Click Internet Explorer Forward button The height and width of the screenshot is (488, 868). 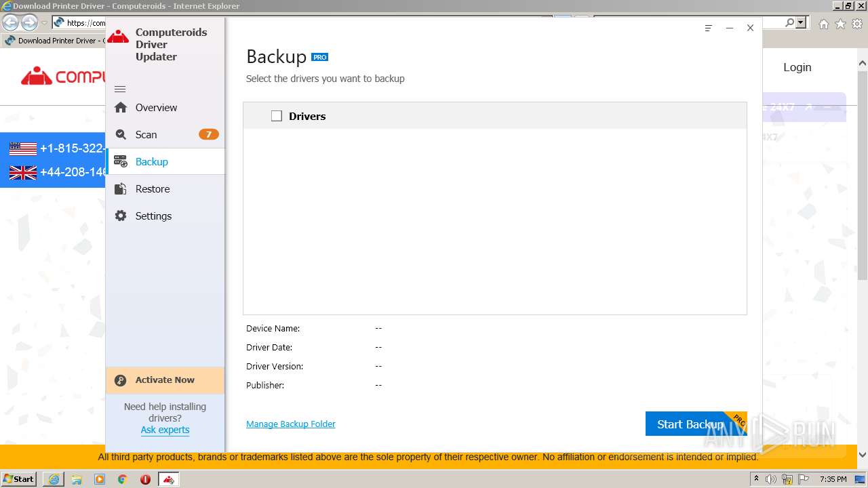pos(29,22)
